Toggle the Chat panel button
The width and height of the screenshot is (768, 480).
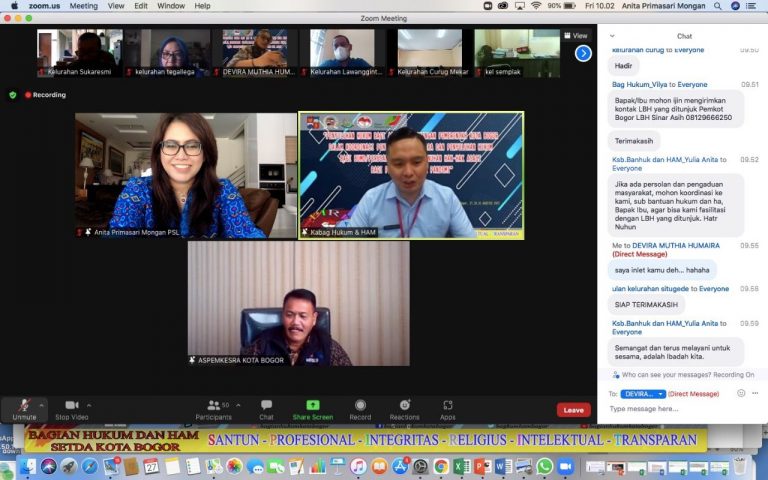click(266, 409)
